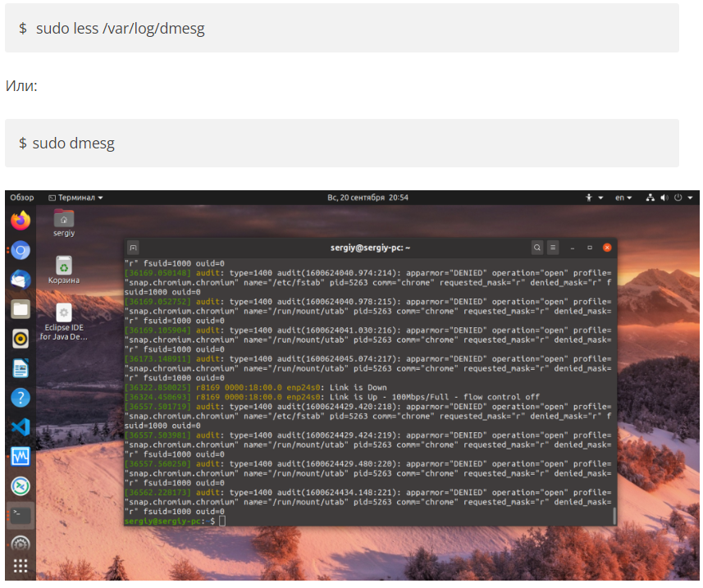
Task: Click timestamp [36324.450693] in terminal
Action: click(x=157, y=398)
